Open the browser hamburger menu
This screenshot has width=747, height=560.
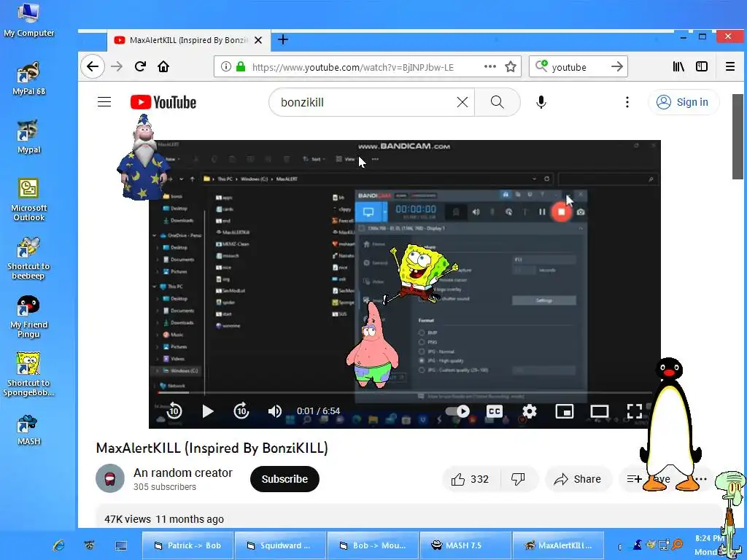tap(729, 66)
